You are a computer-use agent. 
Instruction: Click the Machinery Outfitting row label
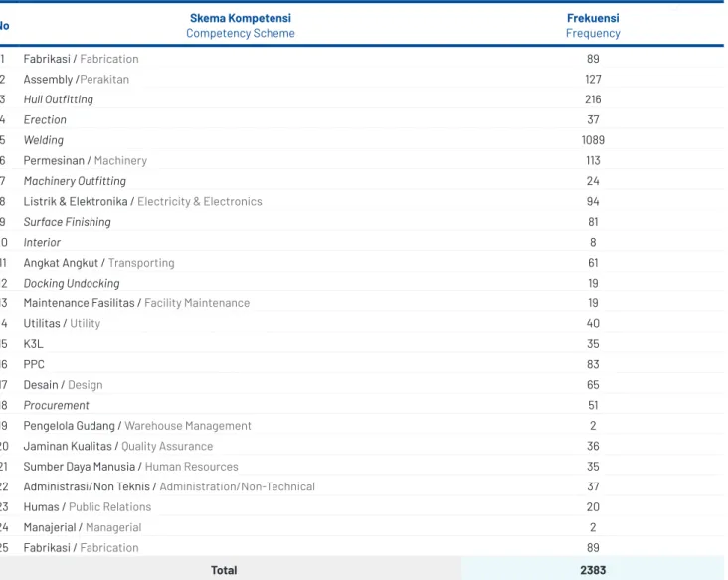pyautogui.click(x=75, y=181)
